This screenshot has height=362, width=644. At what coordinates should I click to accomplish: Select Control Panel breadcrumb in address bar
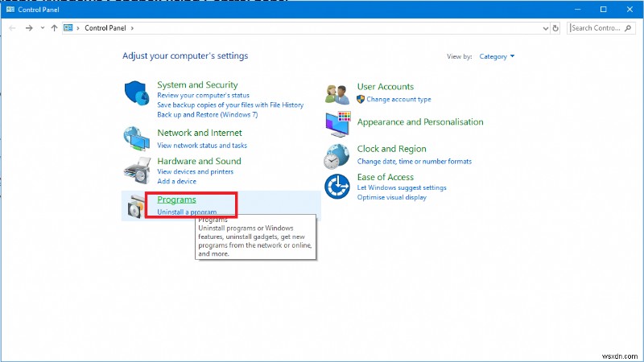[x=105, y=28]
